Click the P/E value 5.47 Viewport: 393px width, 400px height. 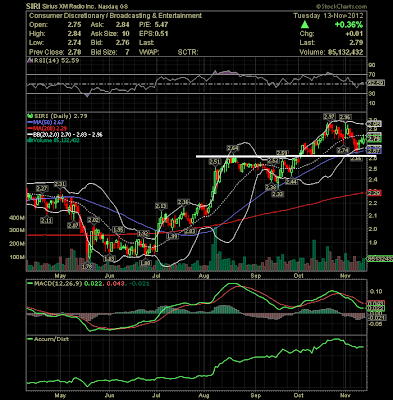[161, 25]
